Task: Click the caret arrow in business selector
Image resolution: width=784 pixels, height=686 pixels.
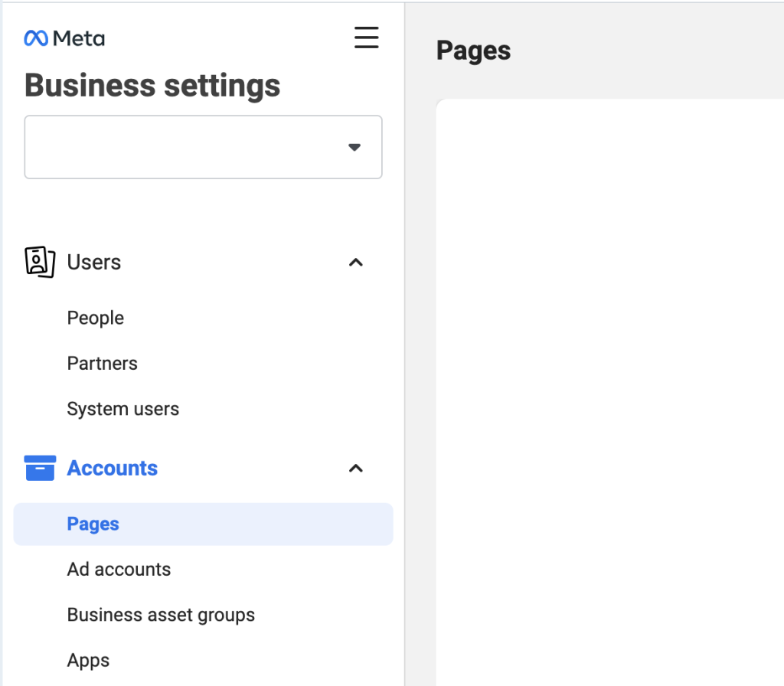Action: pos(354,147)
